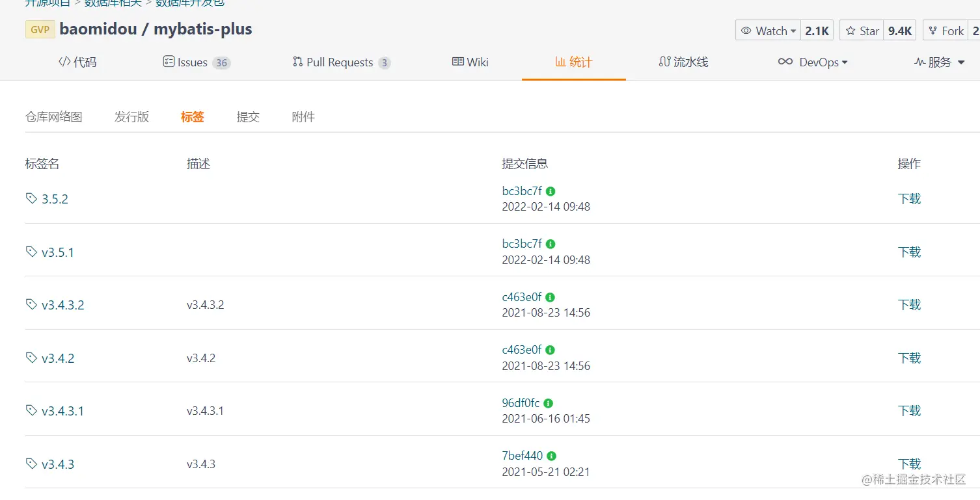
Task: Star the mybatis-plus repository
Action: 862,31
